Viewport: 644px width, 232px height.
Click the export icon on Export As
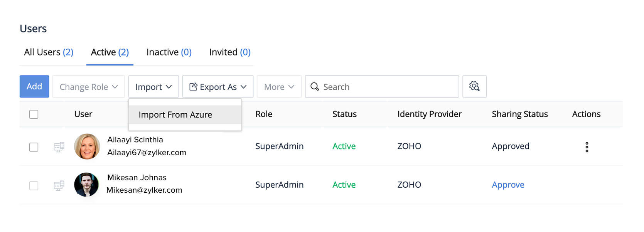193,87
